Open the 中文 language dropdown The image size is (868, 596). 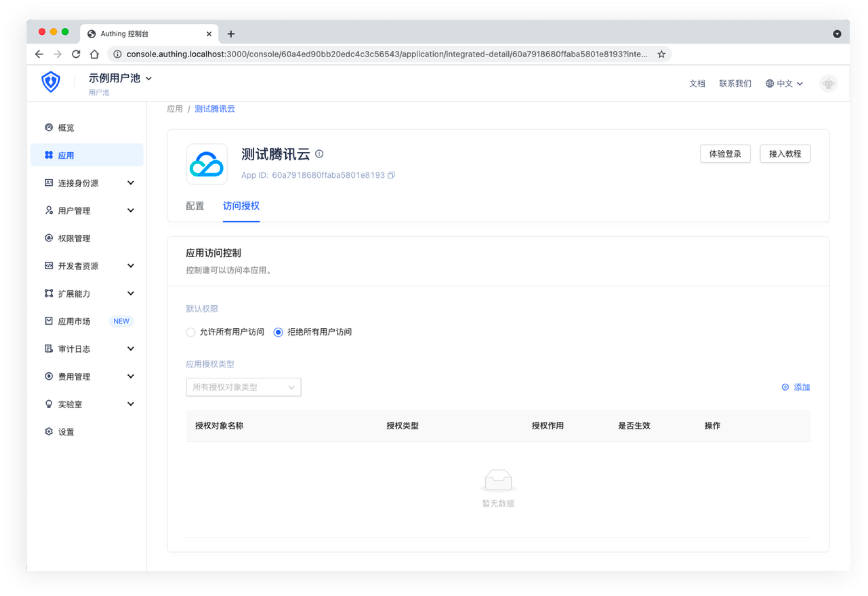click(784, 83)
